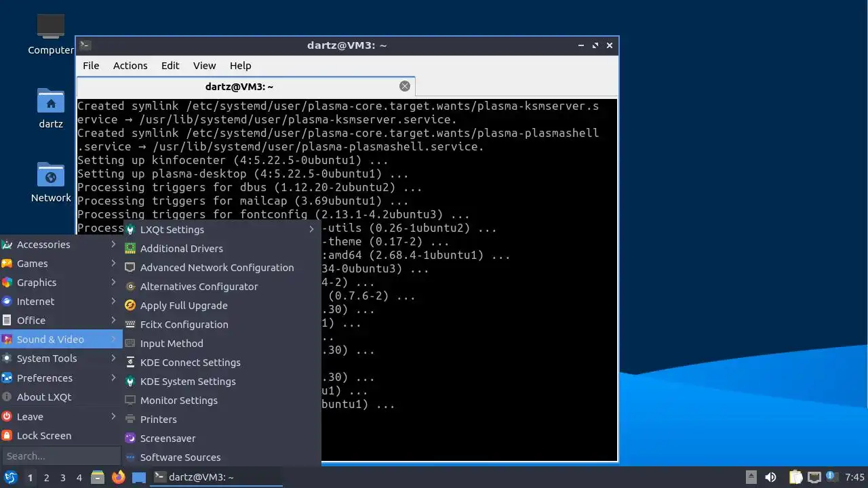Viewport: 868px width, 488px height.
Task: Open Advanced Network Configuration icon
Action: 130,268
